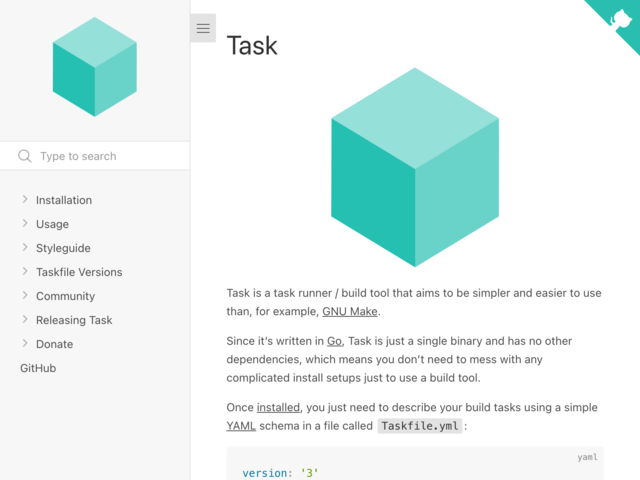Screen dimensions: 640x480
Task: Expand the Community chevron arrow
Action: [25, 295]
